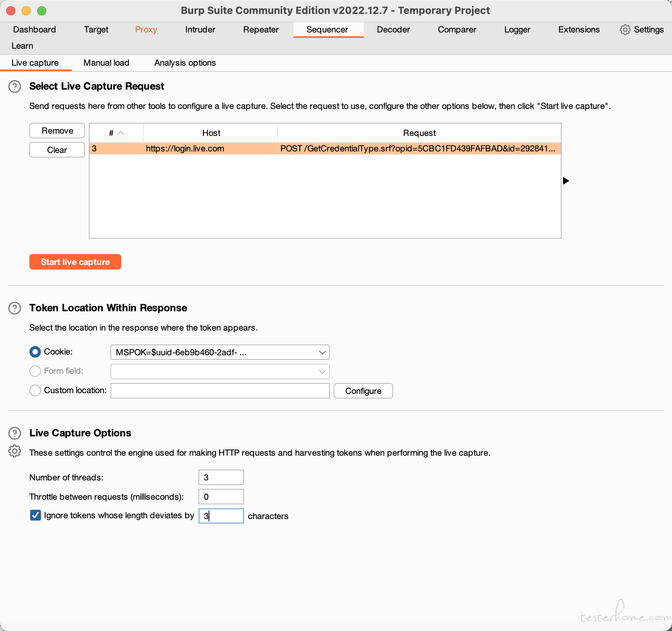The height and width of the screenshot is (631, 672).
Task: Open the Analysis options sub-tab
Action: pyautogui.click(x=185, y=63)
